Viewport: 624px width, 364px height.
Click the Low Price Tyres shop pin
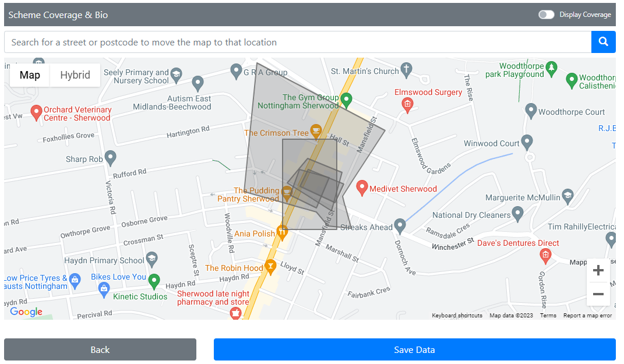coord(75,281)
